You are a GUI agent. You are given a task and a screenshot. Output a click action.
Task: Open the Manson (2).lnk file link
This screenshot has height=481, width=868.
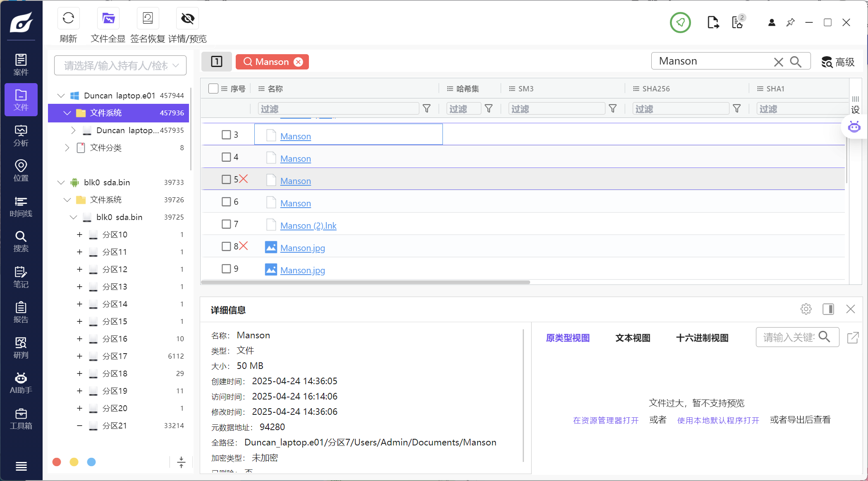point(308,226)
